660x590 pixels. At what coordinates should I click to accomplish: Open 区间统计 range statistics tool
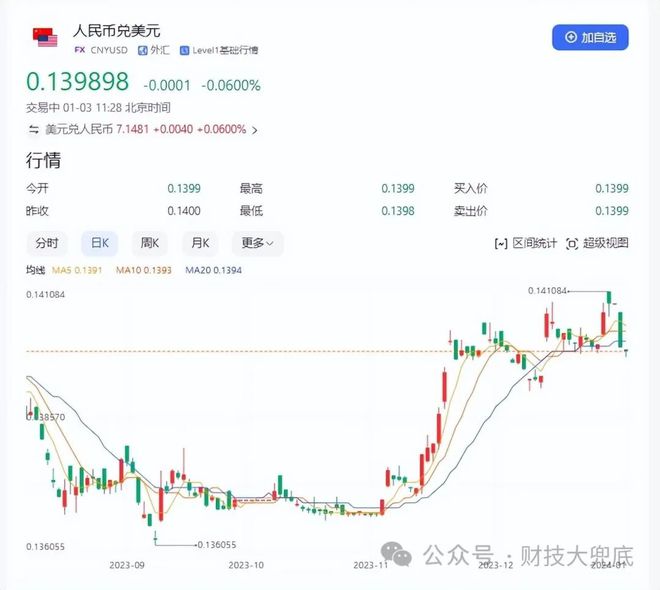pyautogui.click(x=526, y=243)
